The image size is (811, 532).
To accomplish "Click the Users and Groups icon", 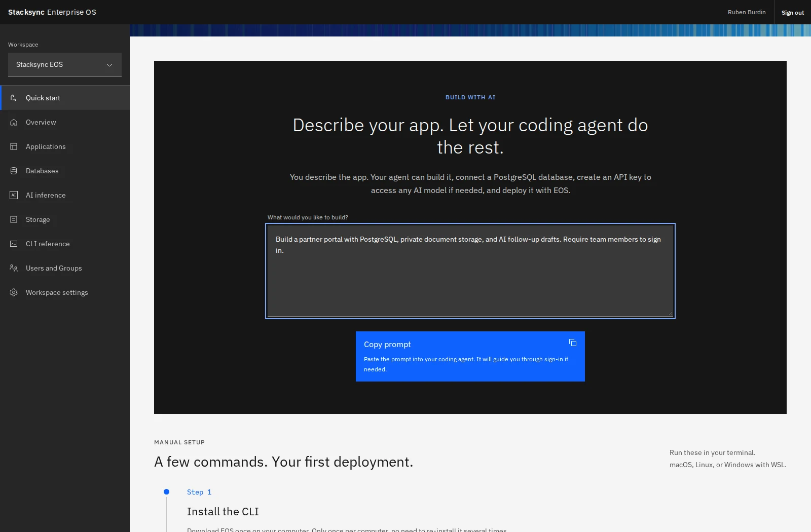I will point(14,268).
